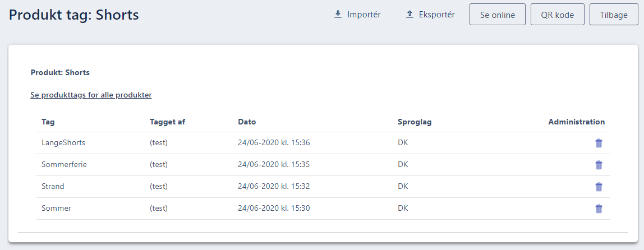Click the Sommer row date 15:30
Viewport: 644px width, 250px height.
pos(274,208)
